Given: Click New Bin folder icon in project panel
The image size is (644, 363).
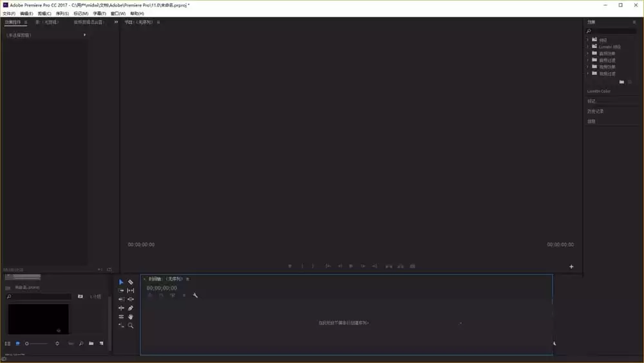Looking at the screenshot, I should point(91,343).
